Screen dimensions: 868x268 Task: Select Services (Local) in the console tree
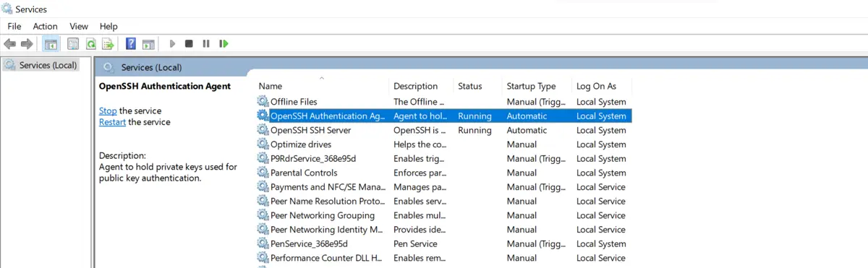click(48, 65)
